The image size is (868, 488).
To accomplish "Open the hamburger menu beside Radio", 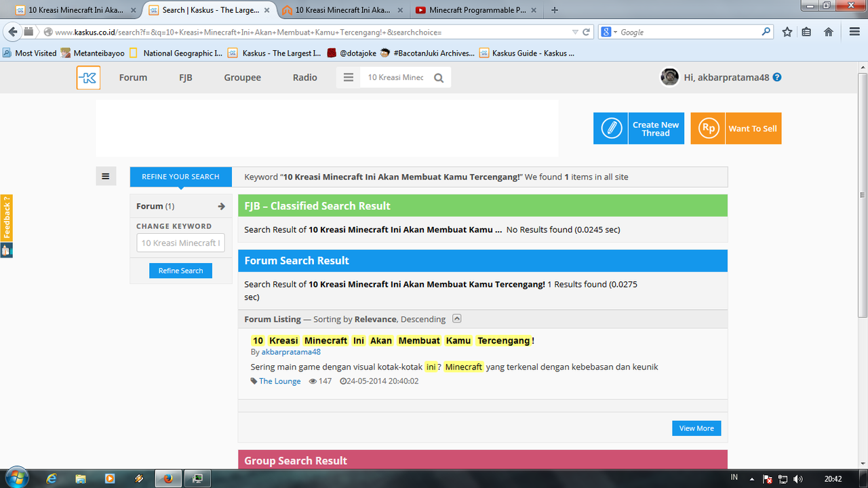I will point(349,77).
